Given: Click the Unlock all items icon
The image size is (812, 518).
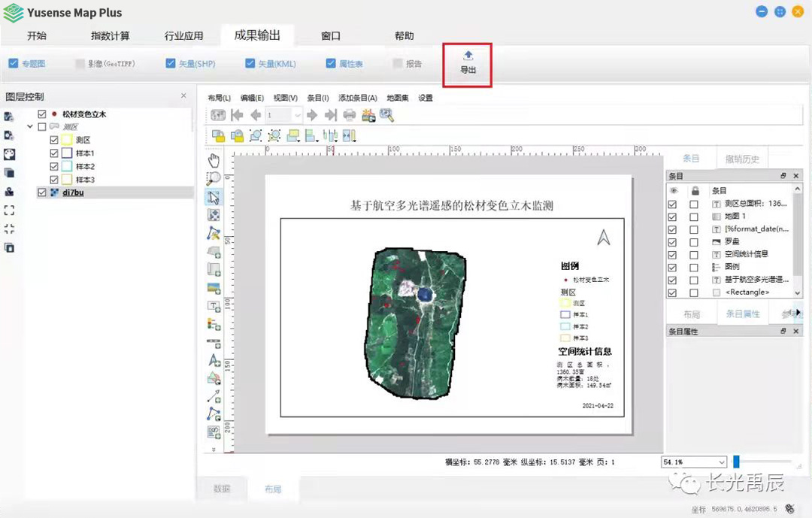Looking at the screenshot, I should click(x=237, y=136).
